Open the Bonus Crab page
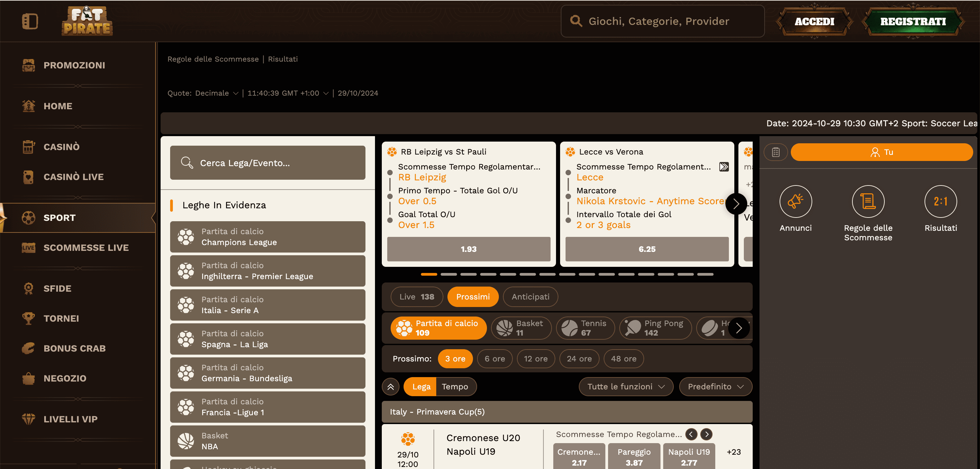Image resolution: width=980 pixels, height=469 pixels. [x=75, y=348]
